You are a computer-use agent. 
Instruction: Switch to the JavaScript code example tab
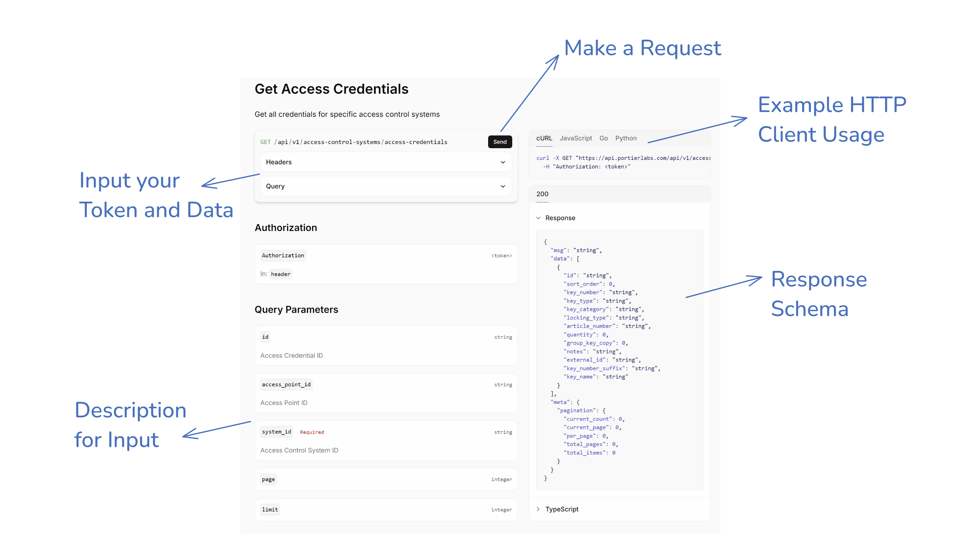click(x=575, y=138)
